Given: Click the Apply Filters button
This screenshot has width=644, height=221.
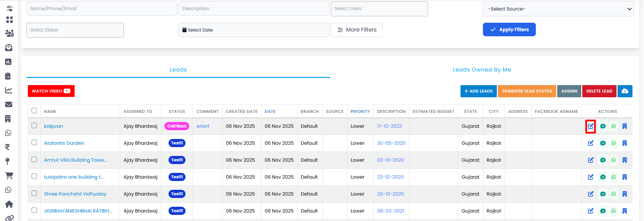Looking at the screenshot, I should (509, 29).
